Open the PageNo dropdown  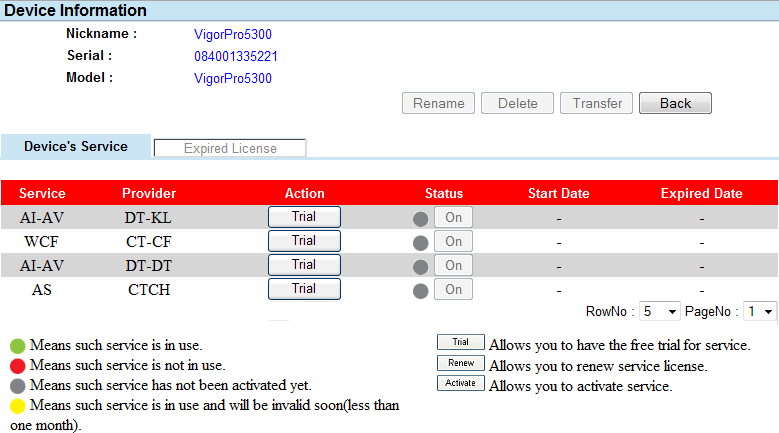click(x=760, y=312)
